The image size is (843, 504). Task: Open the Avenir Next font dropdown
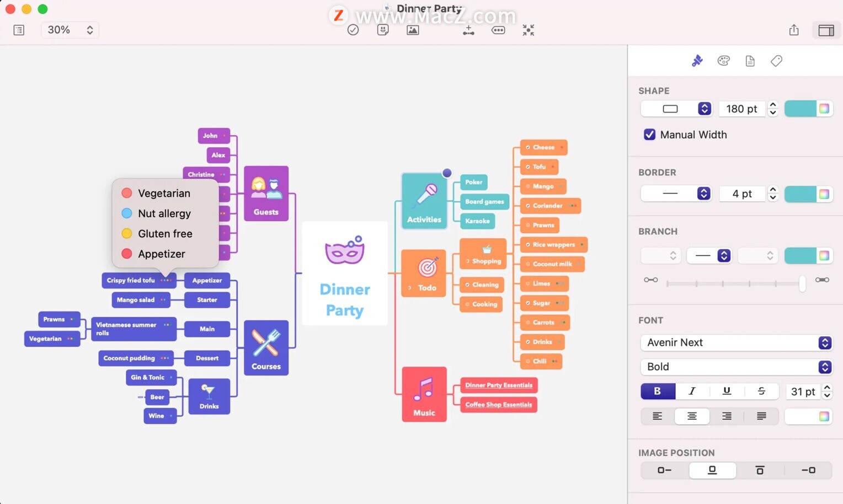coord(736,342)
